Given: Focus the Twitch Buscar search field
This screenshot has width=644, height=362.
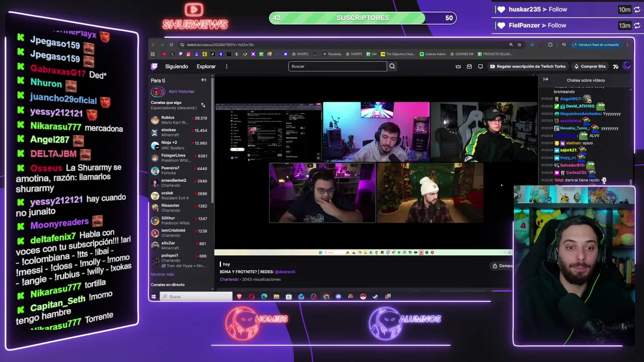Looking at the screenshot, I should [338, 66].
